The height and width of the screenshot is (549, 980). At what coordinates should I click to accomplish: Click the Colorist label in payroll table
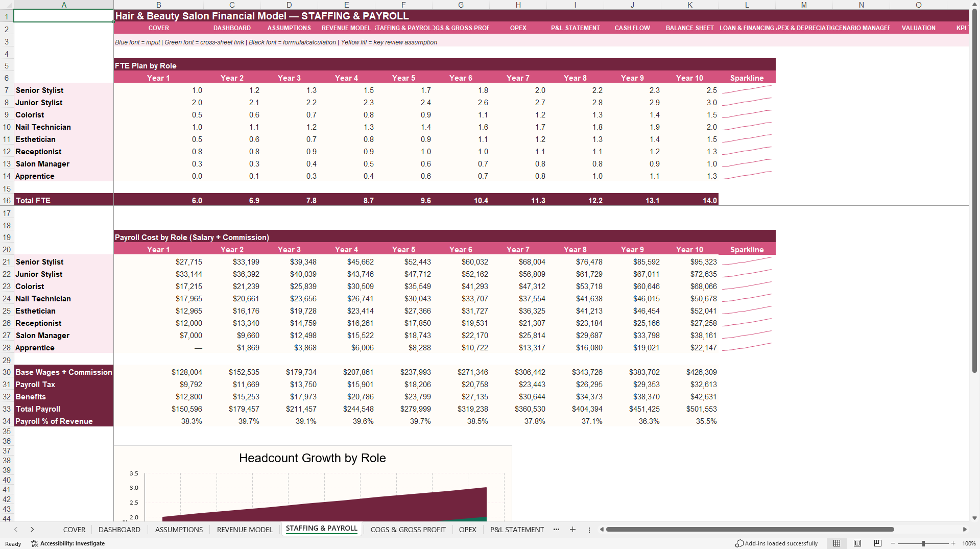[x=30, y=287]
